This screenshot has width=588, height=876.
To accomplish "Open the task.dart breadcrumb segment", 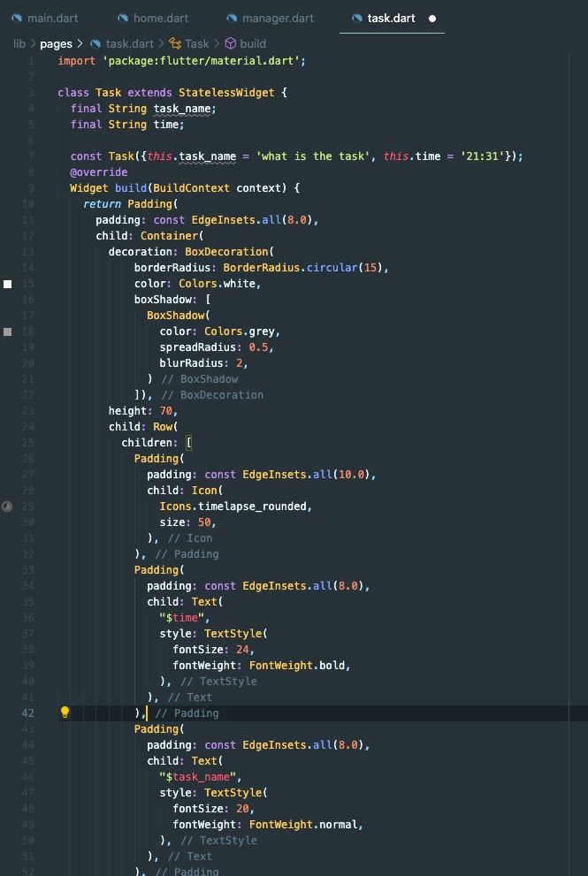I will click(130, 43).
